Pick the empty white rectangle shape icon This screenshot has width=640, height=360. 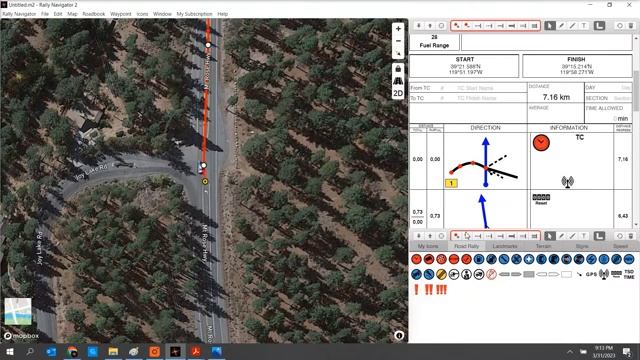(x=566, y=274)
